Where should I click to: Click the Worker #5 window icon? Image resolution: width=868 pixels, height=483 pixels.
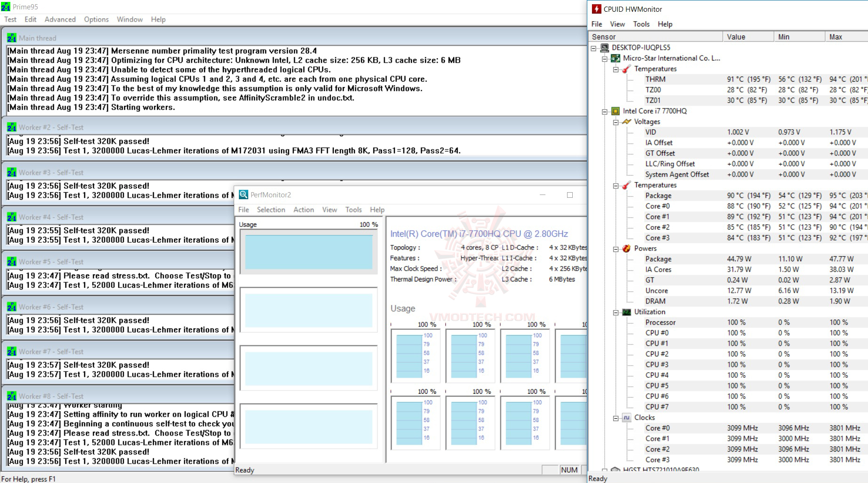click(12, 262)
